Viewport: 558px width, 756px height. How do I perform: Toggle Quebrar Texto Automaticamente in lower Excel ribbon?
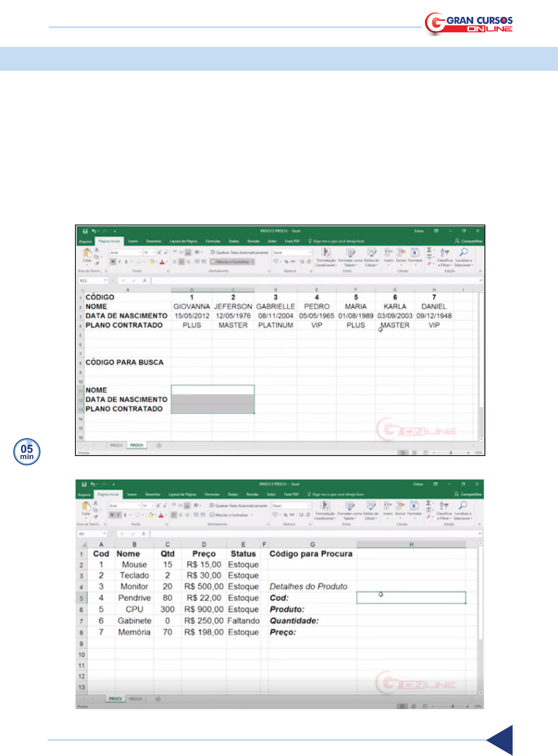pos(238,506)
